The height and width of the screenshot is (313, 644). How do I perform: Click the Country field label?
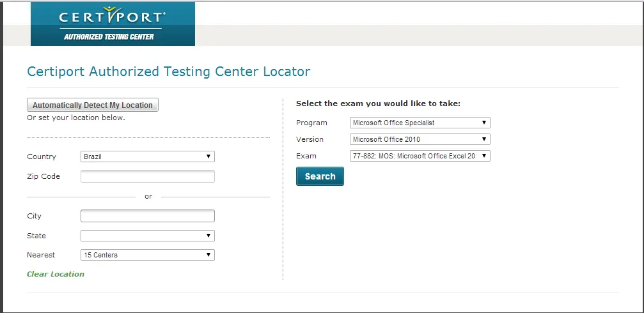click(42, 156)
